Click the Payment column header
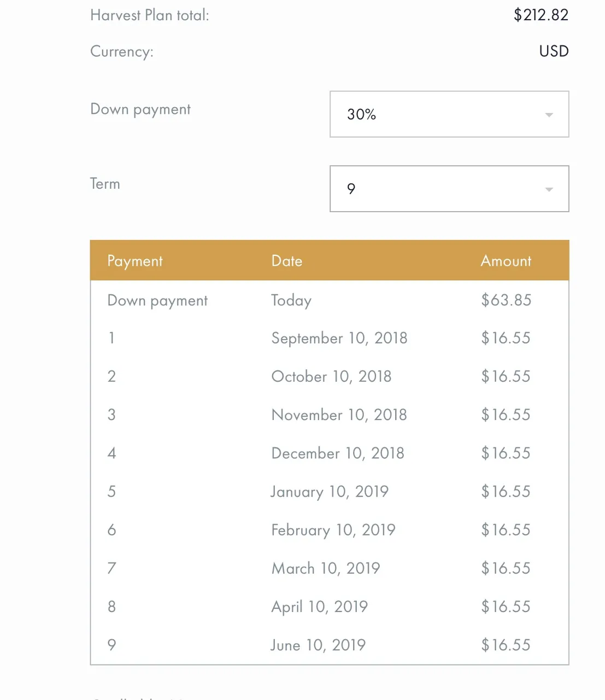The width and height of the screenshot is (605, 700). pyautogui.click(x=135, y=261)
